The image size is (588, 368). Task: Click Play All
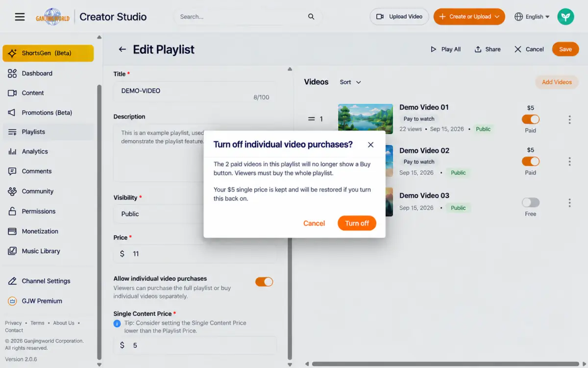[445, 49]
